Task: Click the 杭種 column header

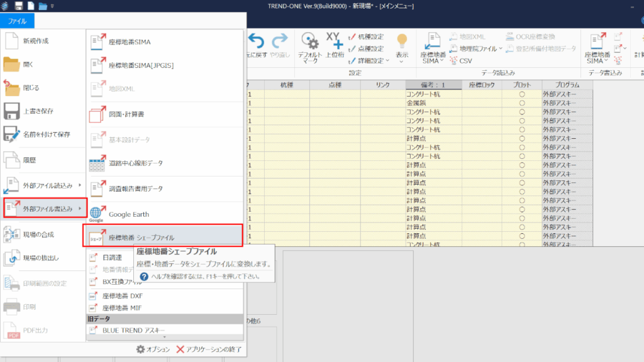Action: 287,85
